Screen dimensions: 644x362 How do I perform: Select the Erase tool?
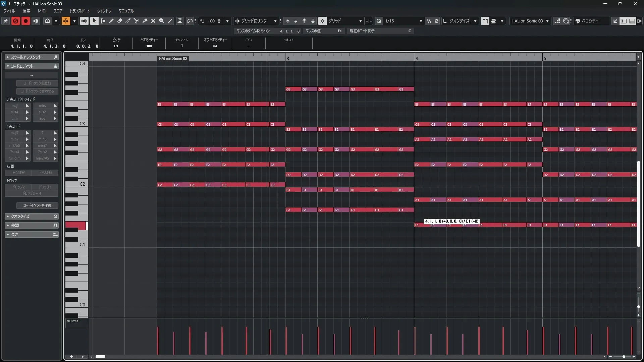click(120, 21)
